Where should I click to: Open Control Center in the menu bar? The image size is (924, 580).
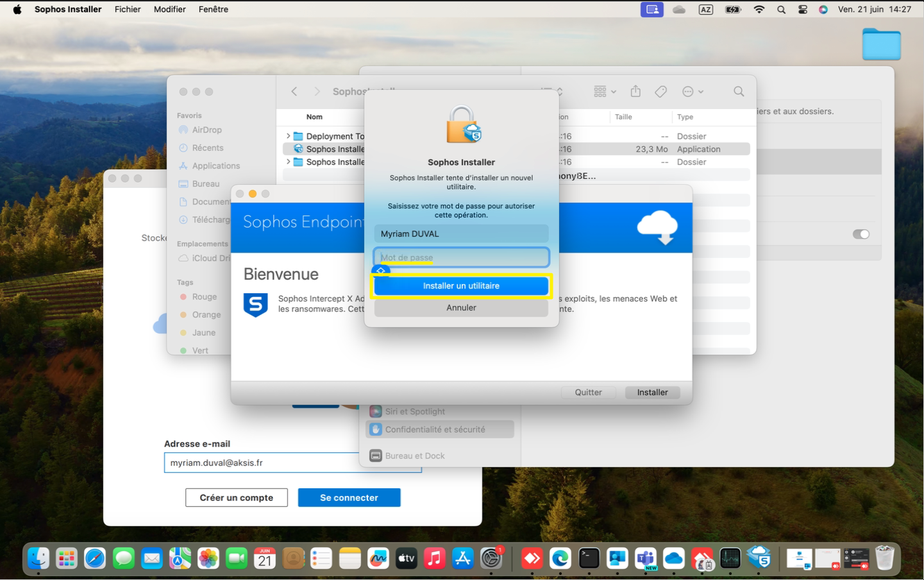click(x=803, y=10)
